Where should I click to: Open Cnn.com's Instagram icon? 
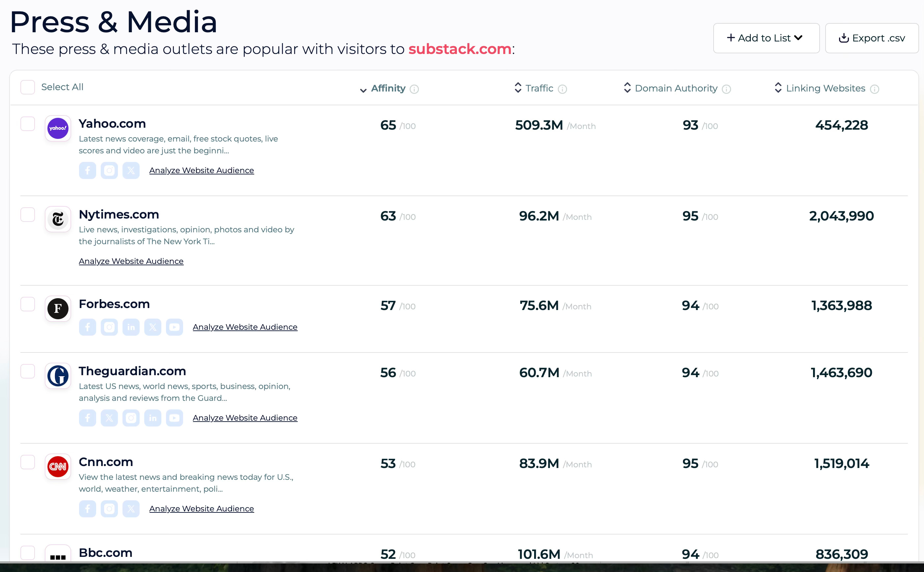[109, 508]
